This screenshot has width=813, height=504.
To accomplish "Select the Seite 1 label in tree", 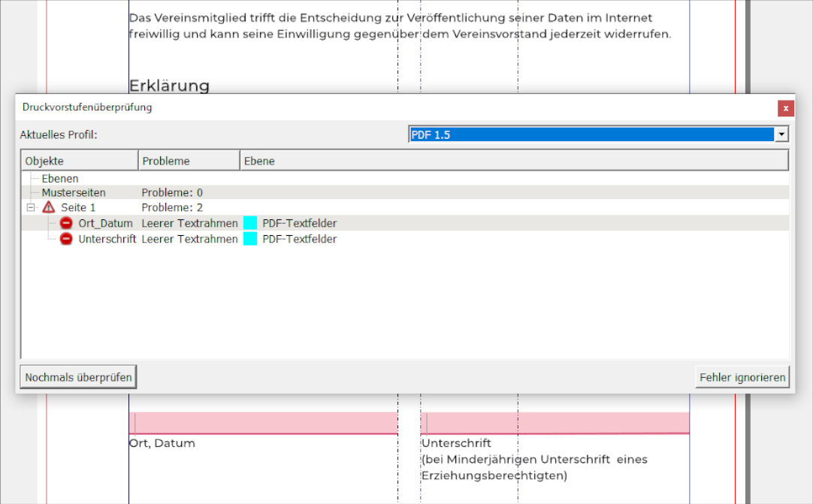I will 78,207.
